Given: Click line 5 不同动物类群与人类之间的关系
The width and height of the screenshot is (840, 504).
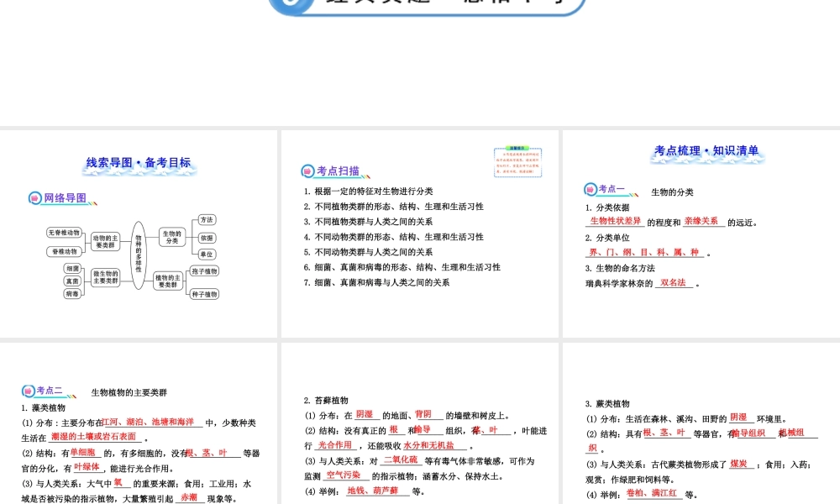Looking at the screenshot, I should (x=368, y=252).
